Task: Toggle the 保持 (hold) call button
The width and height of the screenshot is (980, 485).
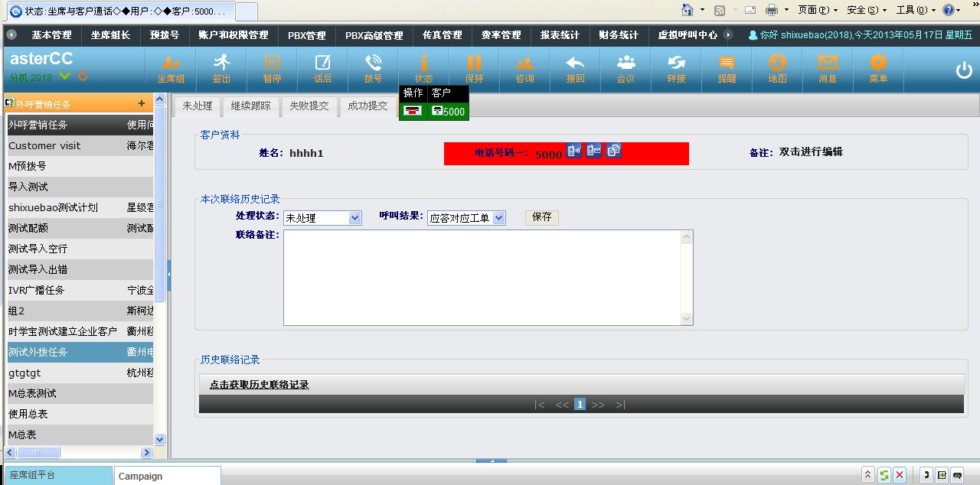Action: click(474, 67)
